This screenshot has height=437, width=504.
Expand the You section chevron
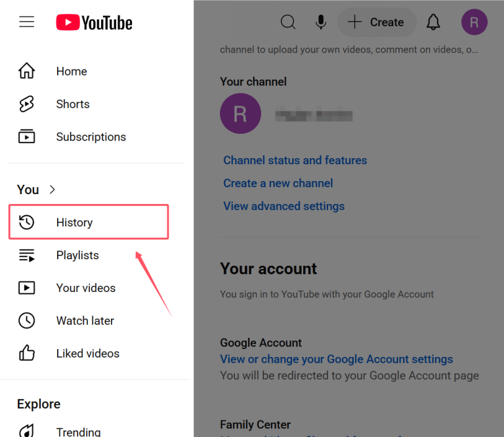coord(52,190)
